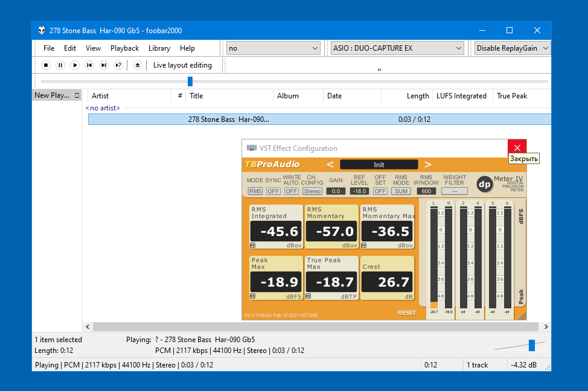Viewport: 588px width, 391px height.
Task: Pause the current track
Action: (x=60, y=65)
